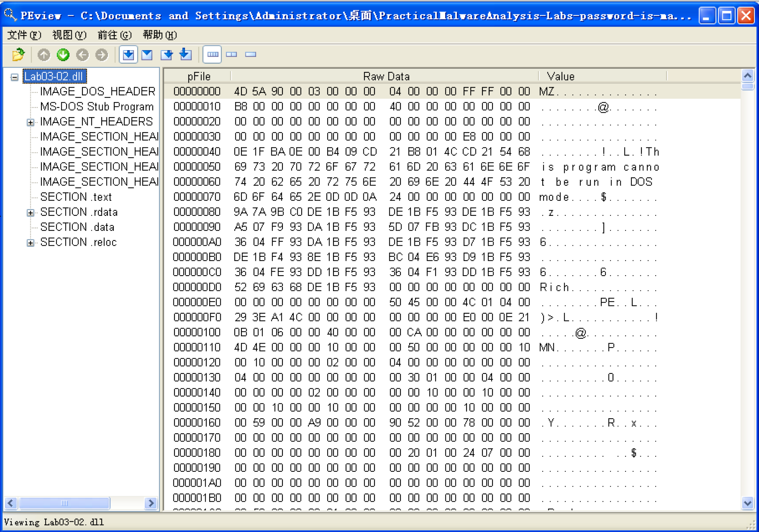
Task: Click the status bar 'Viewing Lab03-02.dll'
Action: 54,522
